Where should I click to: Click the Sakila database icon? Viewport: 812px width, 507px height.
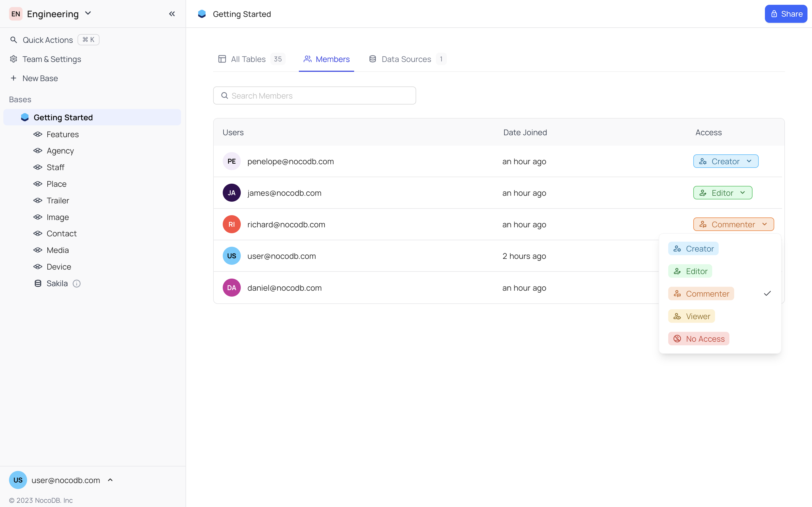(38, 284)
